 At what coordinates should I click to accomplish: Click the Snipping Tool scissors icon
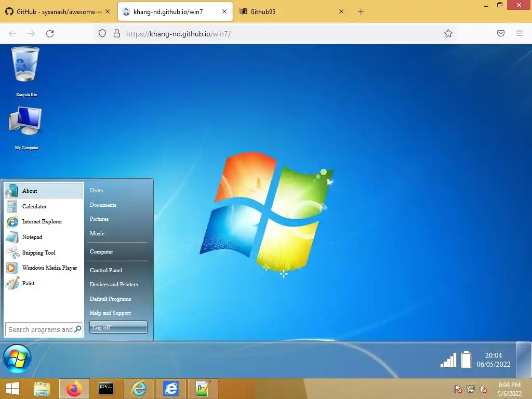(x=12, y=252)
